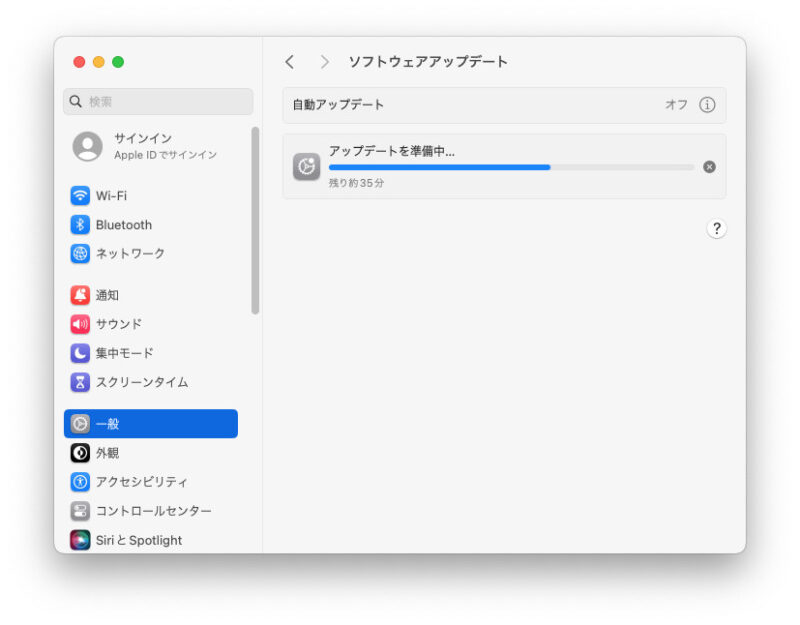Image resolution: width=800 pixels, height=625 pixels.
Task: Click 残り約35分 text
Action: [x=356, y=183]
